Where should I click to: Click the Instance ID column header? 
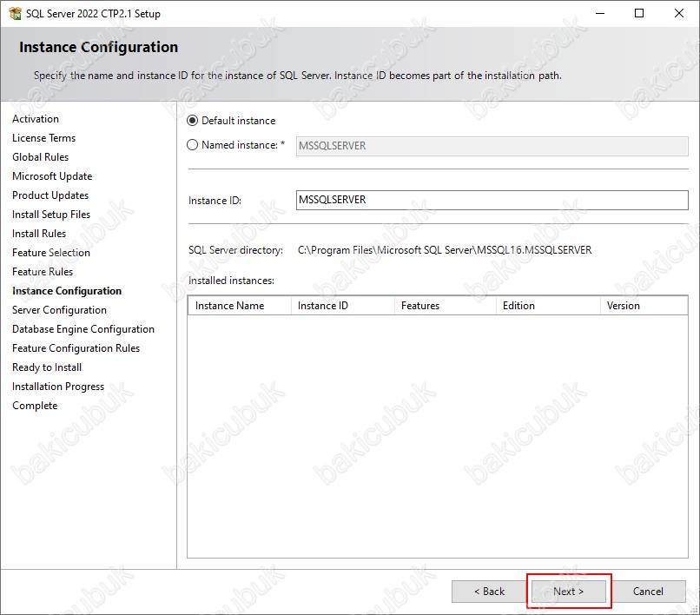coord(343,306)
